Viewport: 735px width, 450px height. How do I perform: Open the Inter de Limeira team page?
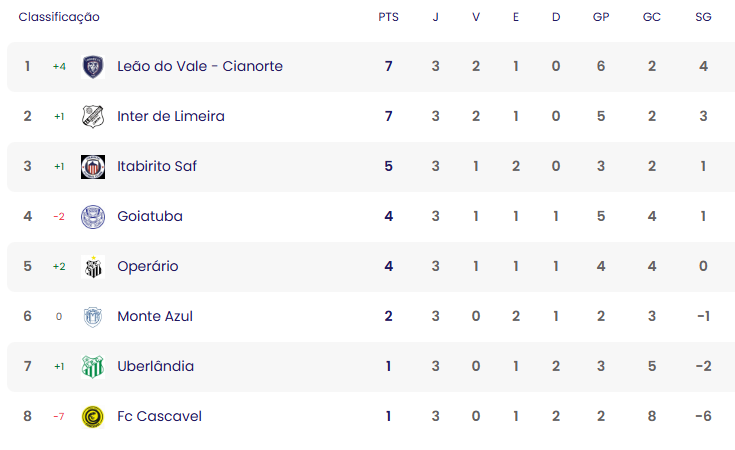click(171, 116)
